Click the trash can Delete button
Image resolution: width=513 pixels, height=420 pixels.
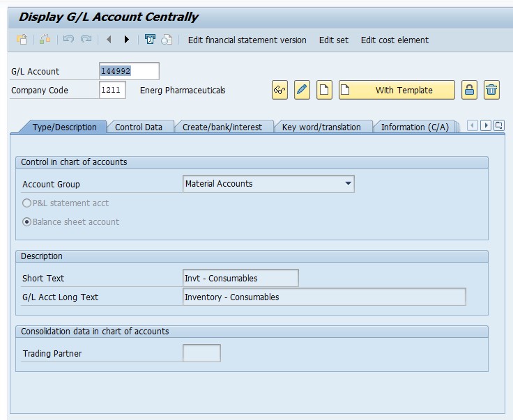[x=491, y=90]
